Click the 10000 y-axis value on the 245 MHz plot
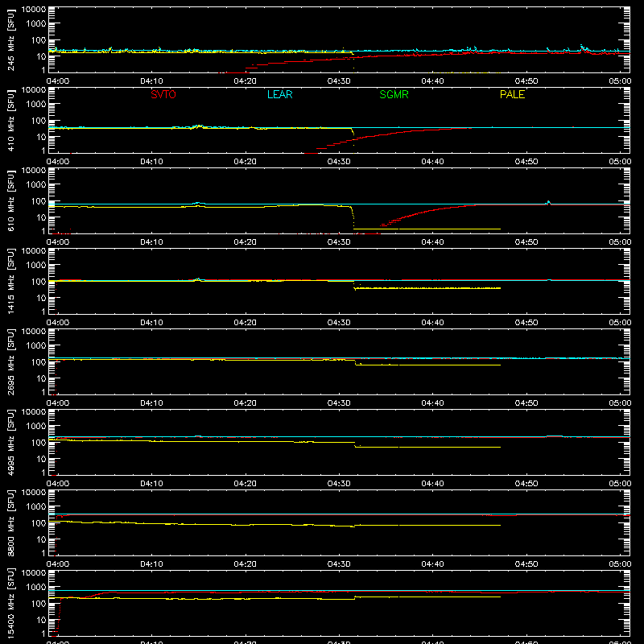Image resolution: width=644 pixels, height=644 pixels. 34,10
